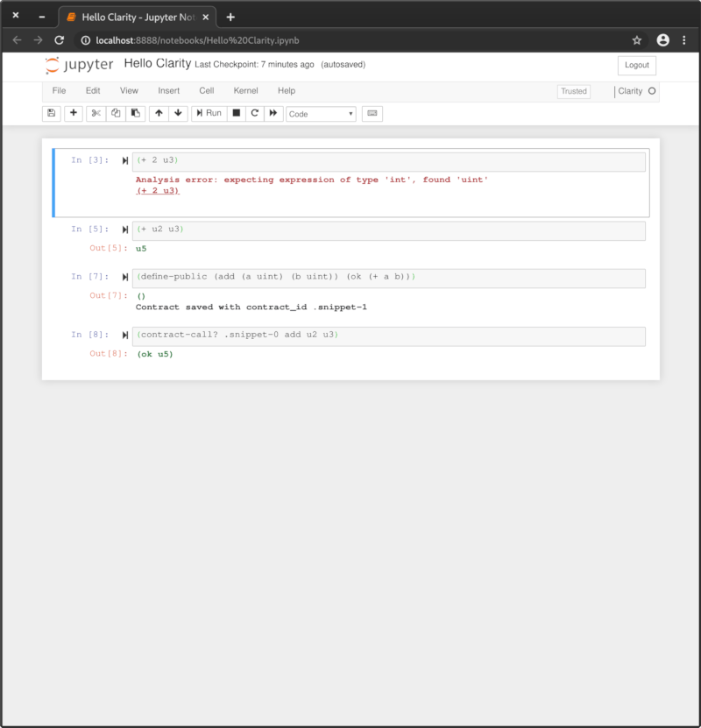The image size is (701, 728).
Task: Click the Logout button
Action: point(636,65)
